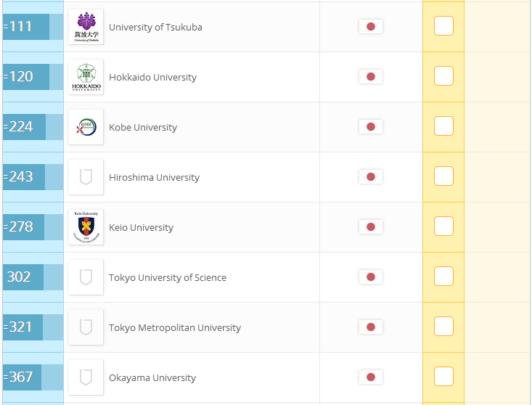
Task: Open the University of Tsukuba link
Action: (155, 27)
